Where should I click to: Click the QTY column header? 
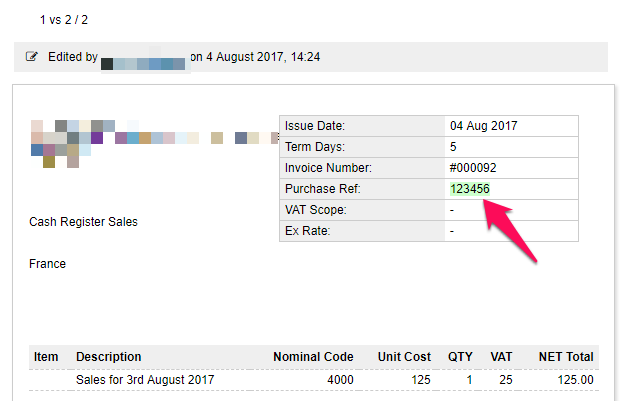pos(460,357)
